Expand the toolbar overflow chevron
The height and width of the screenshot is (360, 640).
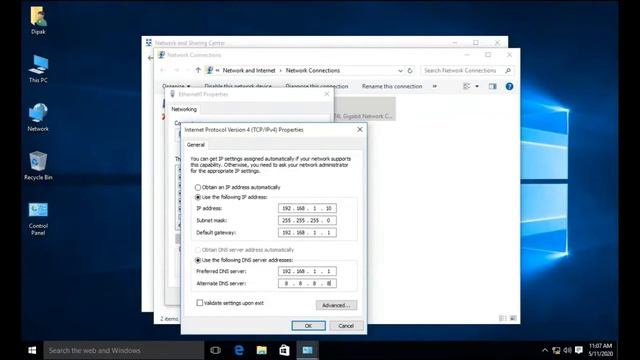click(435, 86)
